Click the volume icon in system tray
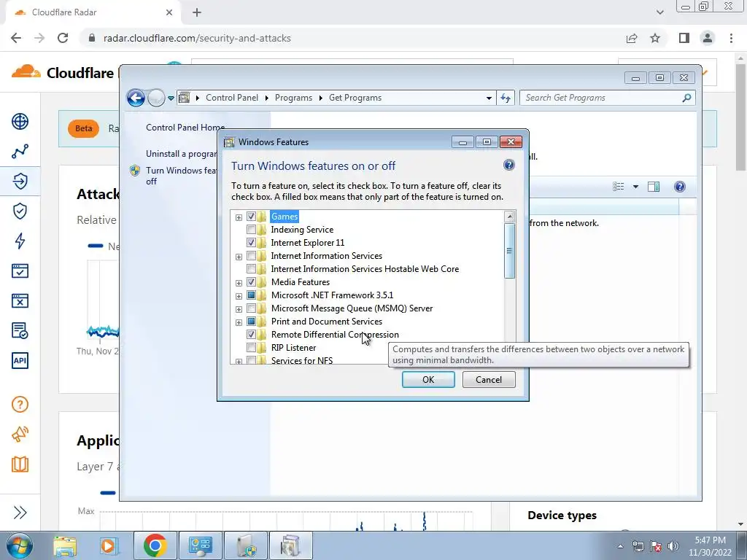The width and height of the screenshot is (747, 560). pos(673,546)
